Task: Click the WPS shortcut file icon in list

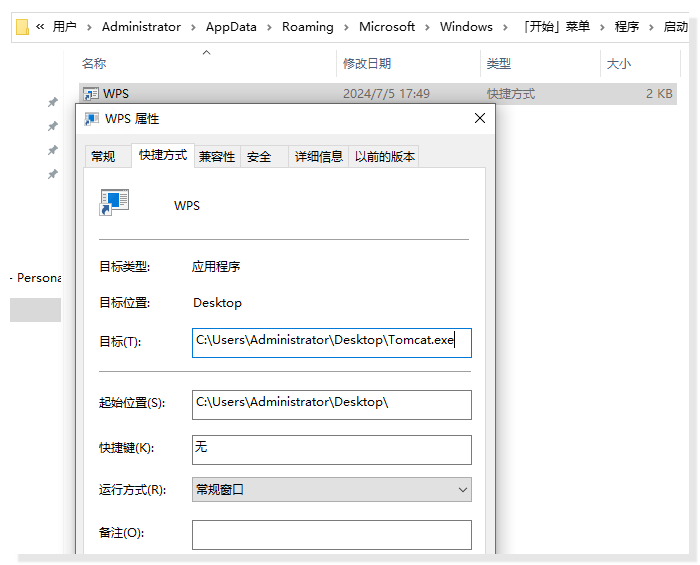Action: [91, 94]
